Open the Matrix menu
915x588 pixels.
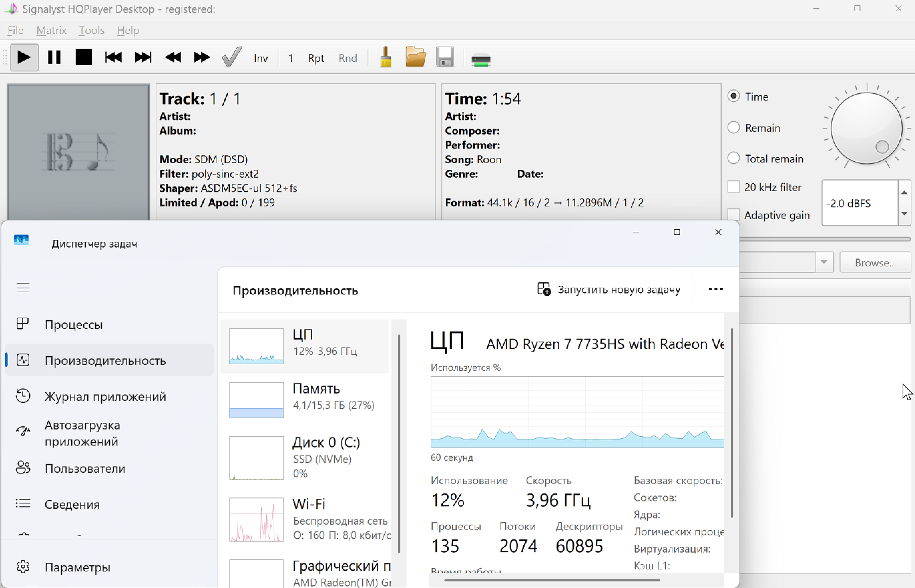coord(51,30)
